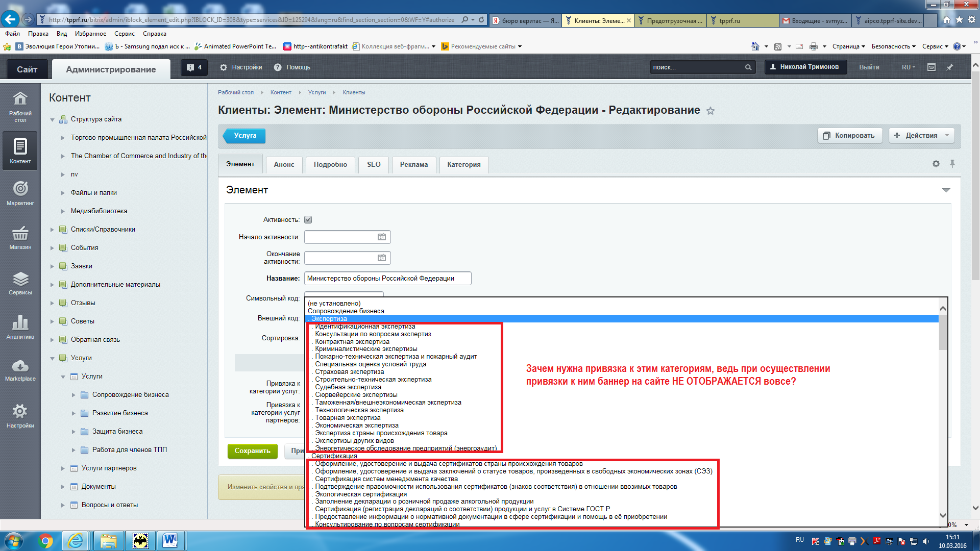The height and width of the screenshot is (551, 980).
Task: Open the Рабочий стол sidebar icon
Action: pyautogui.click(x=20, y=106)
